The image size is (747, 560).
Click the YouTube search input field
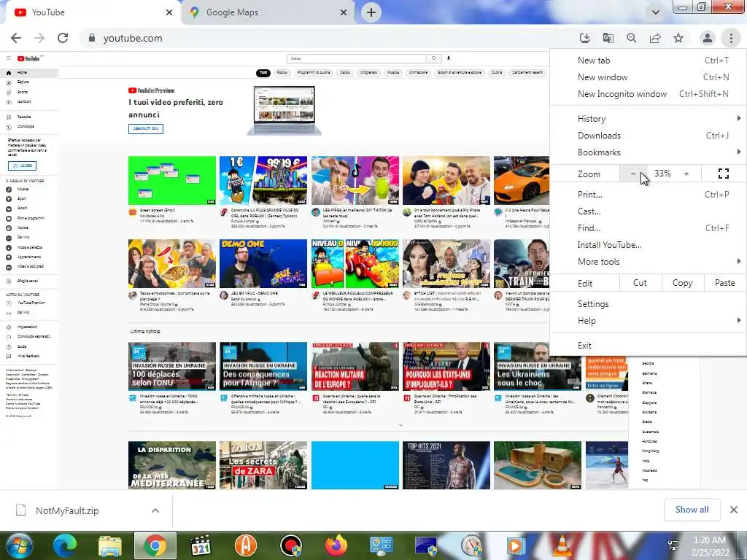(x=357, y=58)
